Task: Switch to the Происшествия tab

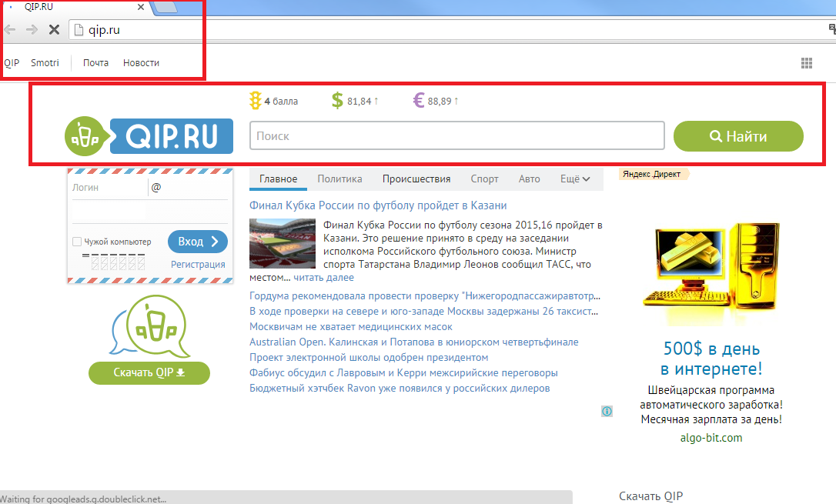Action: (x=416, y=179)
